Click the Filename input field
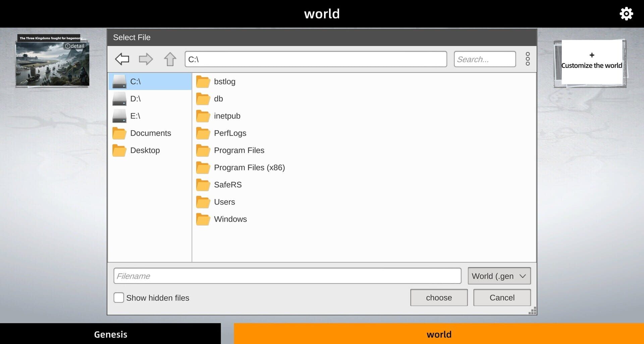 pyautogui.click(x=287, y=276)
